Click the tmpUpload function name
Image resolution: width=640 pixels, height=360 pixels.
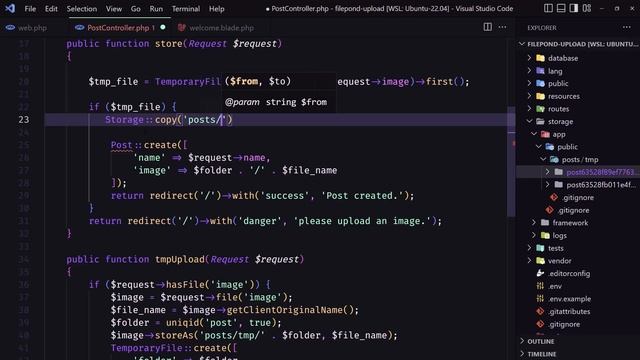[180, 259]
